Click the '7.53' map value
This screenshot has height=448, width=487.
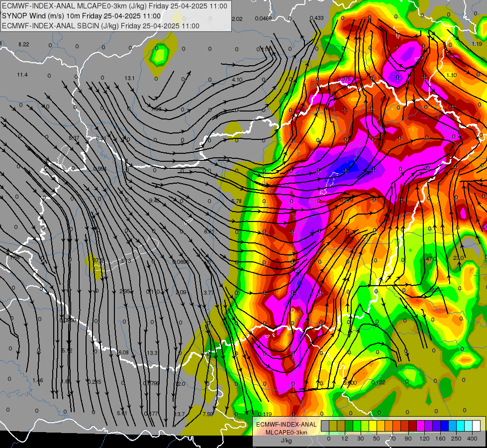156,109
